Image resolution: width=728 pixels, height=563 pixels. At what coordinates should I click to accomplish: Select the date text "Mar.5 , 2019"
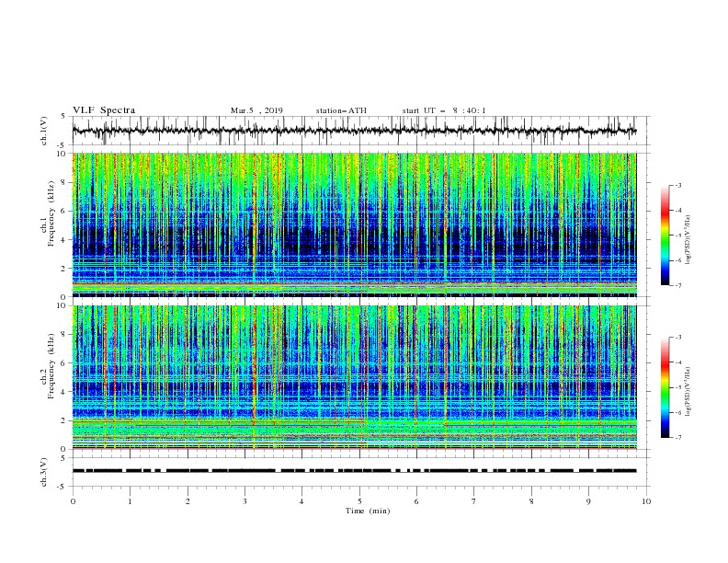point(256,110)
